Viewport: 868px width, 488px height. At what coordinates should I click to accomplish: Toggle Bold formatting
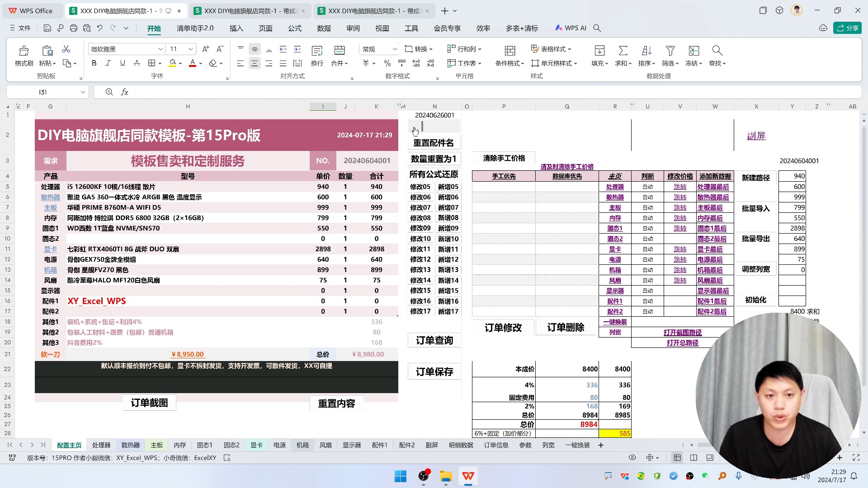point(94,63)
